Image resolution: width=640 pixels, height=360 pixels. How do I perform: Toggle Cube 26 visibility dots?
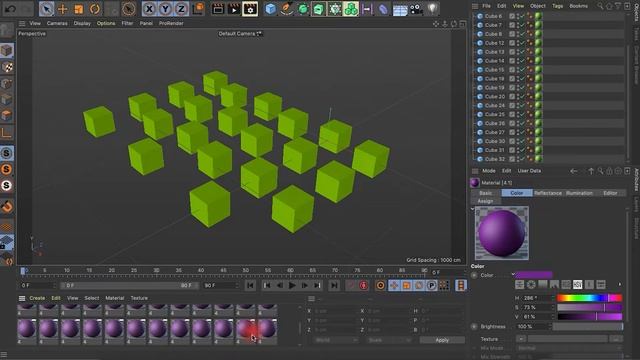518,123
